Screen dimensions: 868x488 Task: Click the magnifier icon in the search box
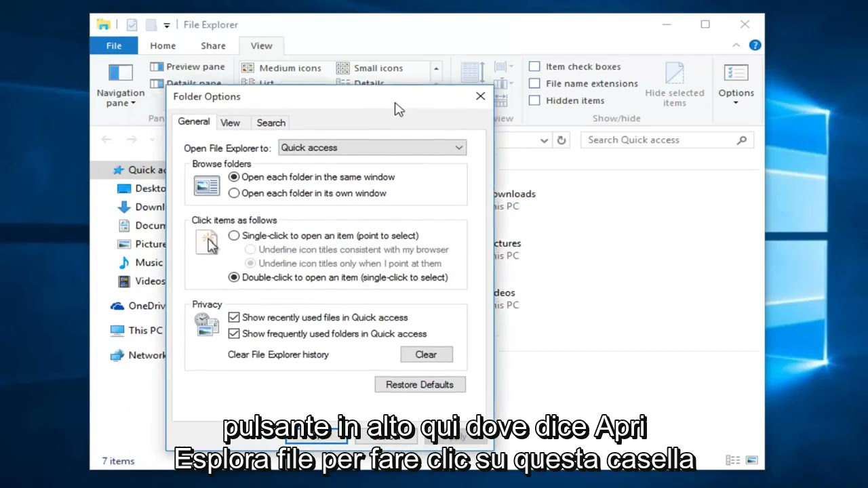[x=742, y=140]
